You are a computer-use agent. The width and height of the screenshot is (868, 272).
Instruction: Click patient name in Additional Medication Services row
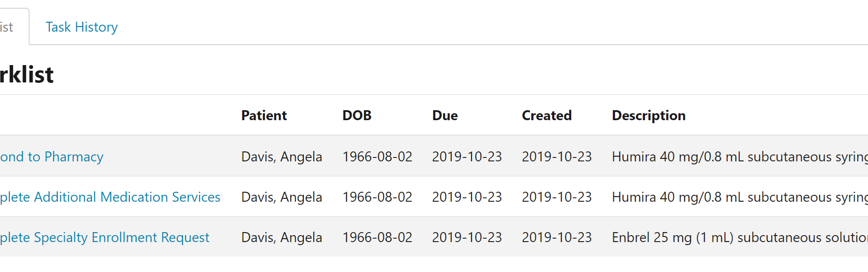click(x=282, y=197)
